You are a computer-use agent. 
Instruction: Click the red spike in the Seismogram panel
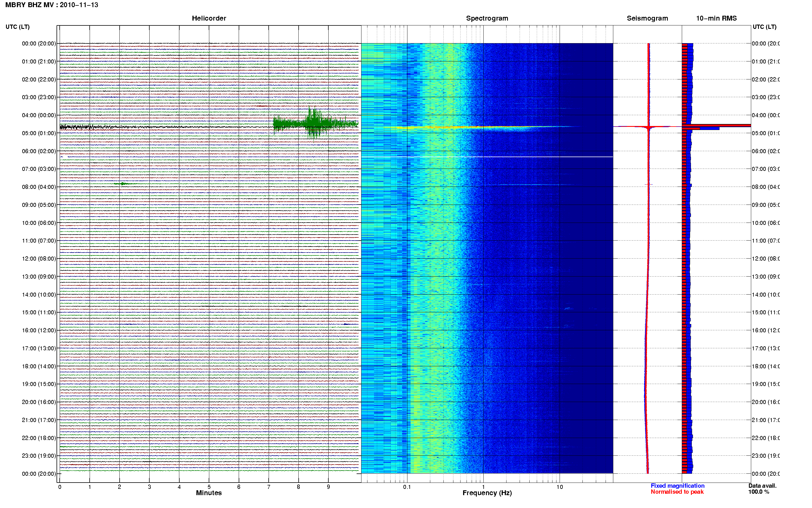tap(648, 127)
